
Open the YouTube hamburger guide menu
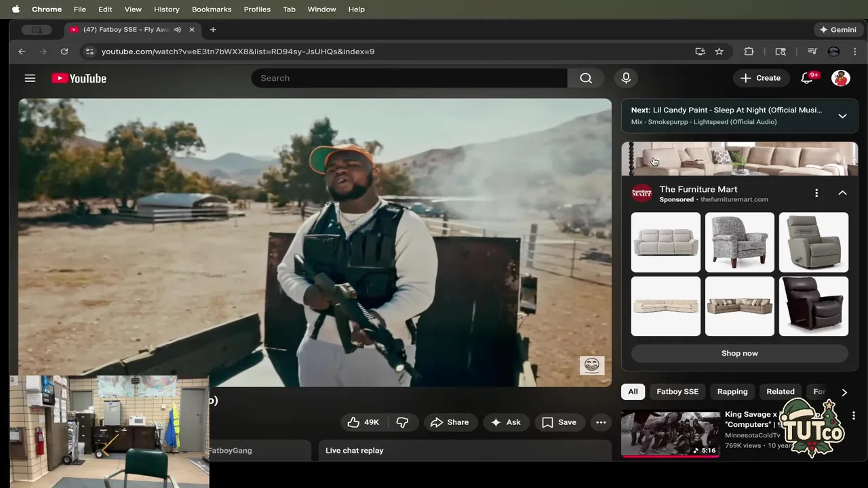30,78
